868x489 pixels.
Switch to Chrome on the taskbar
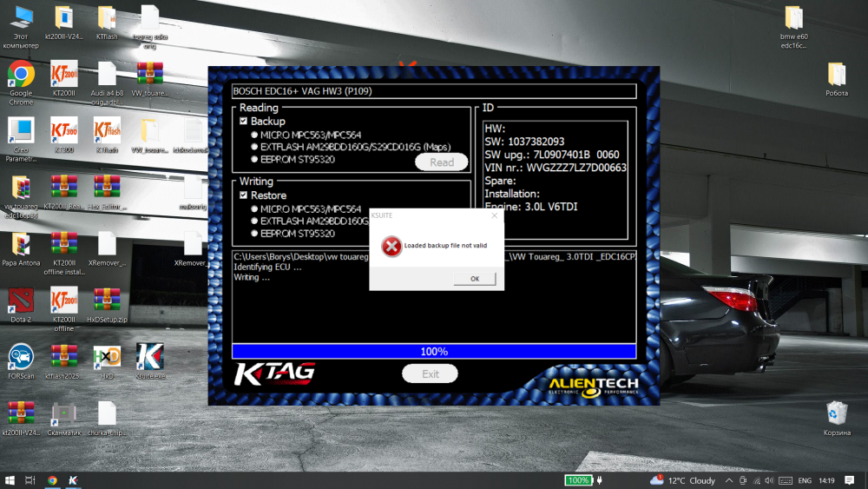[x=52, y=480]
